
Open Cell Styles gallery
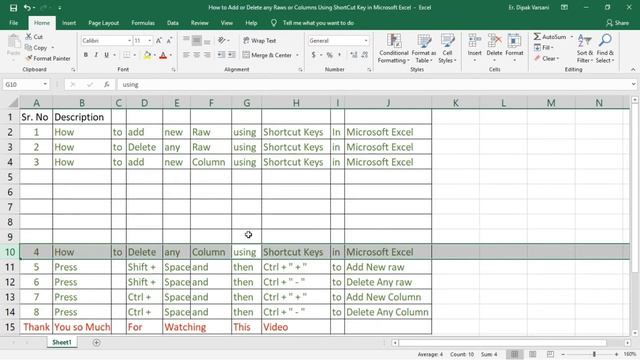pyautogui.click(x=447, y=49)
